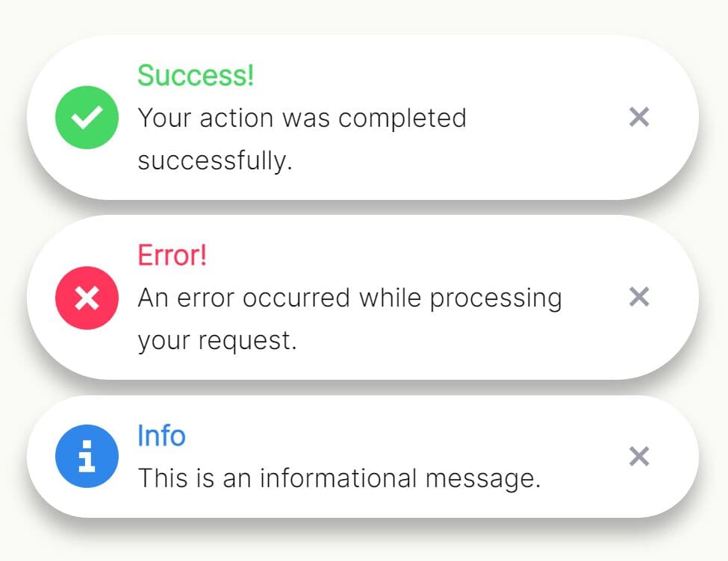Click the red "Error!" heading
The height and width of the screenshot is (561, 728).
tap(172, 255)
